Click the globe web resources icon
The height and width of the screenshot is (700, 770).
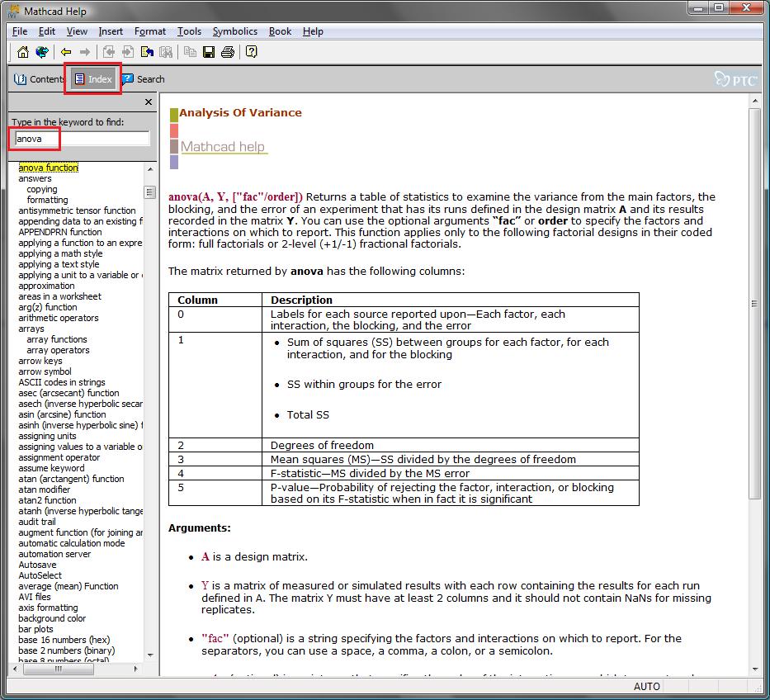[42, 52]
